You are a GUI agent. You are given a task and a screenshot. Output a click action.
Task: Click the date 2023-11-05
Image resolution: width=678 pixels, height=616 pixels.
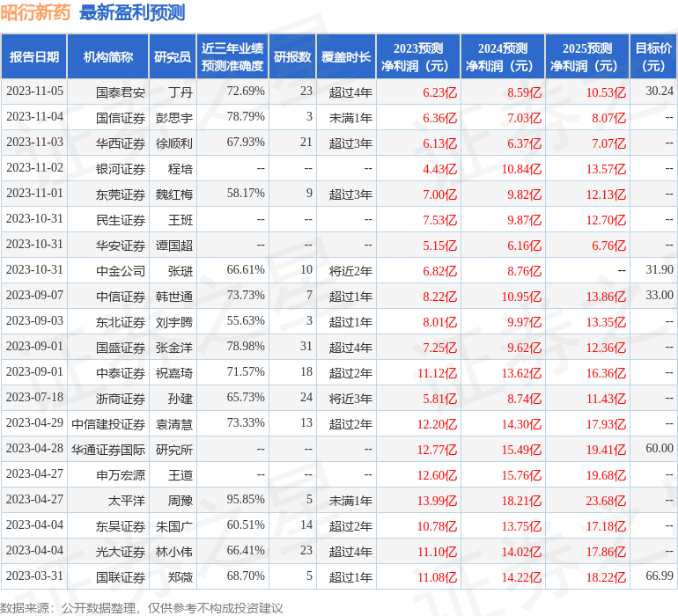click(x=34, y=91)
